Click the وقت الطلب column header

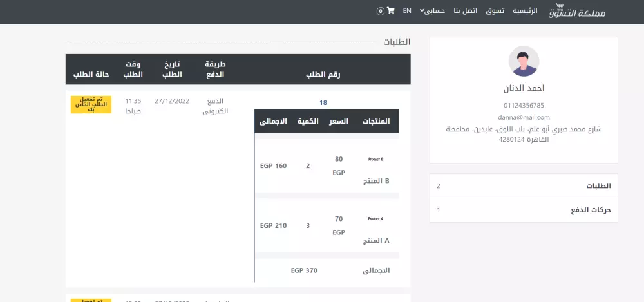click(133, 70)
